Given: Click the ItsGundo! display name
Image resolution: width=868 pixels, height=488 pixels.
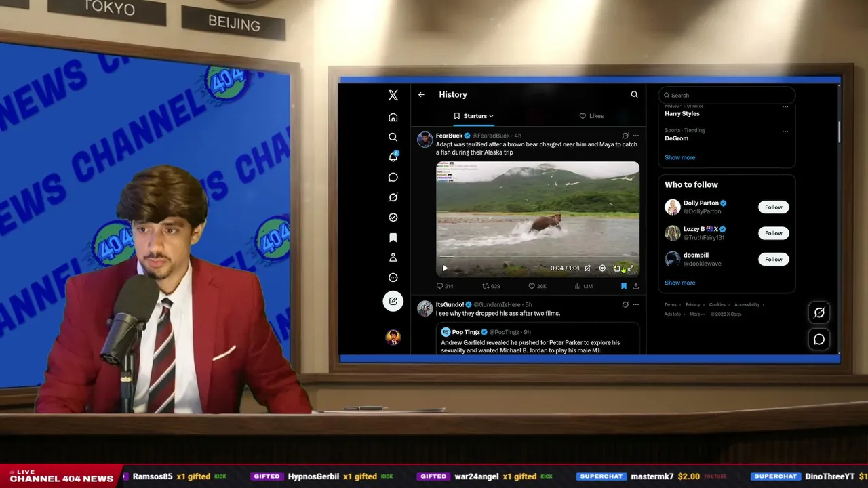Looking at the screenshot, I should pos(450,305).
